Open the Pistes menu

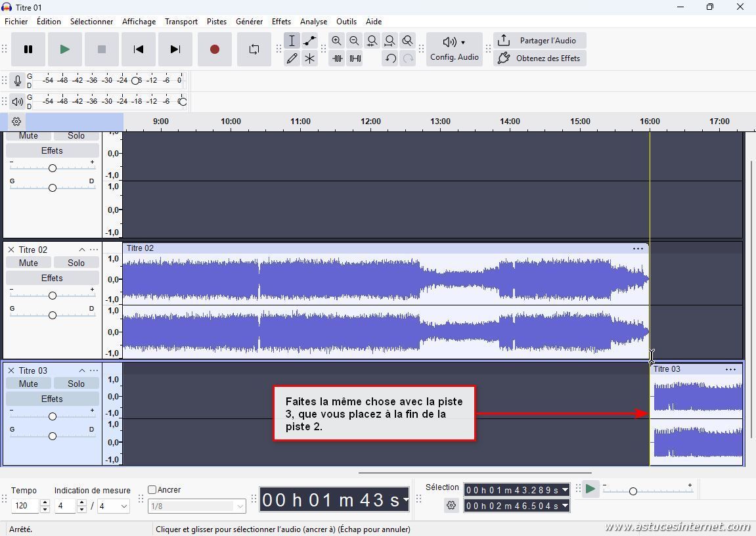point(216,21)
